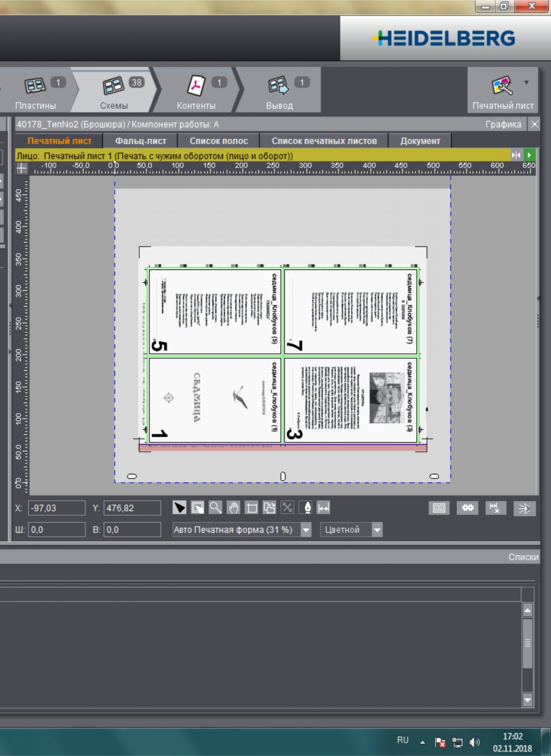Close the Графика panel with X
This screenshot has width=551, height=756.
535,124
